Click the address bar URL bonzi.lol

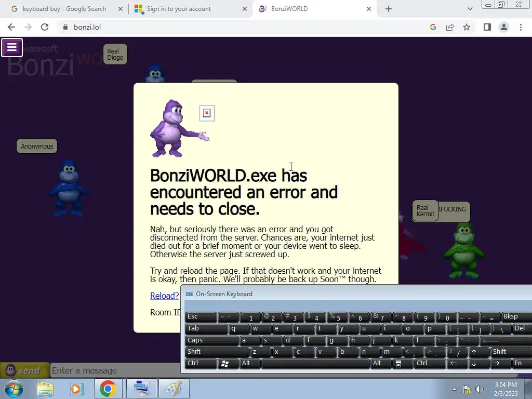click(x=87, y=27)
